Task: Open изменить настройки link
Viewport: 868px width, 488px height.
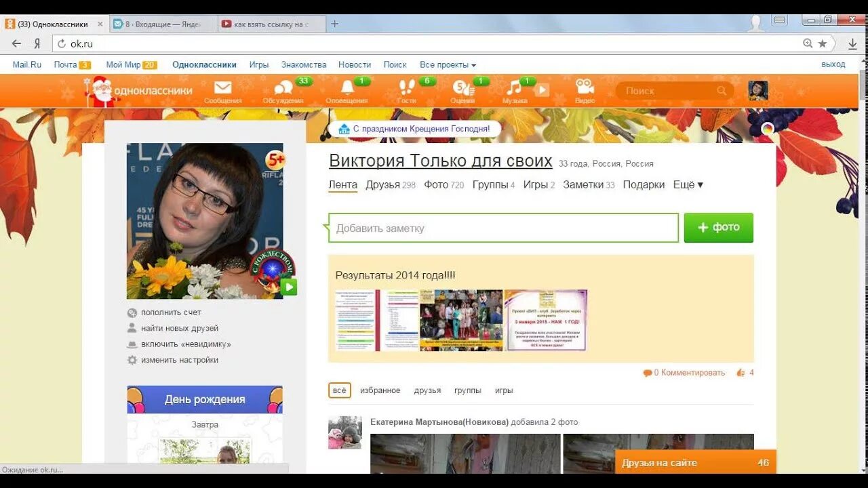Action: pyautogui.click(x=180, y=360)
